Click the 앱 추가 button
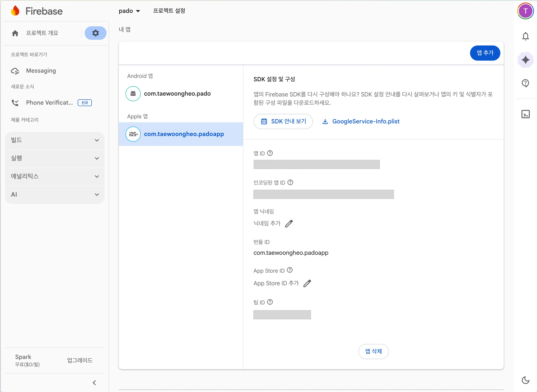 tap(485, 53)
